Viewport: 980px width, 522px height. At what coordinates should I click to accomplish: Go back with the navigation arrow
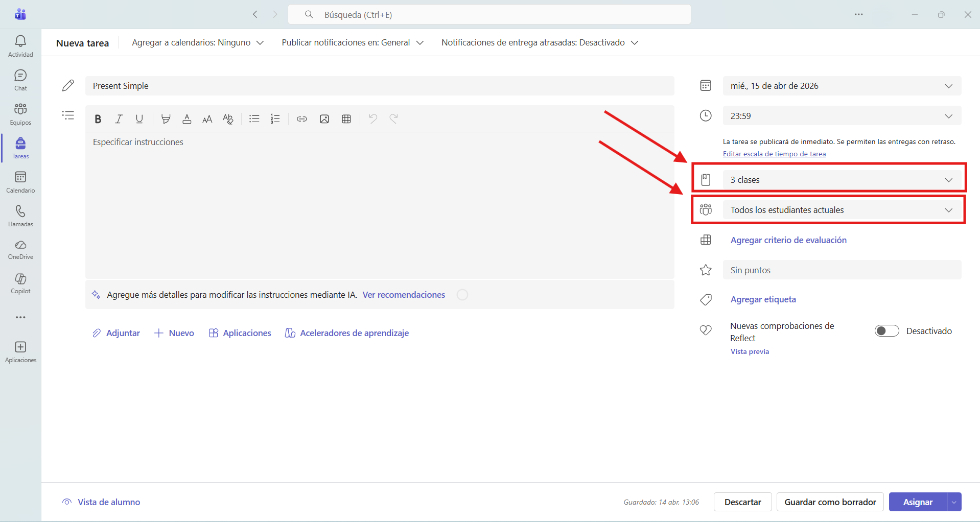coord(255,14)
